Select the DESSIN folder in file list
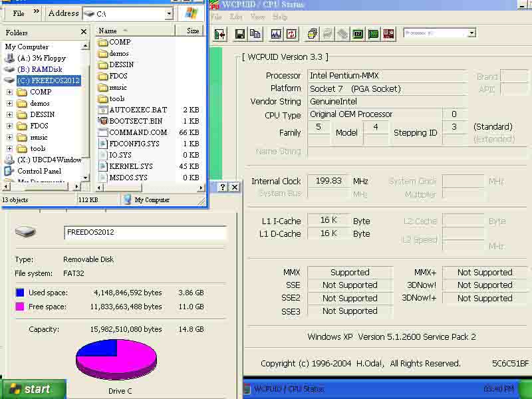Screen dimensions: 532x399 [116, 65]
